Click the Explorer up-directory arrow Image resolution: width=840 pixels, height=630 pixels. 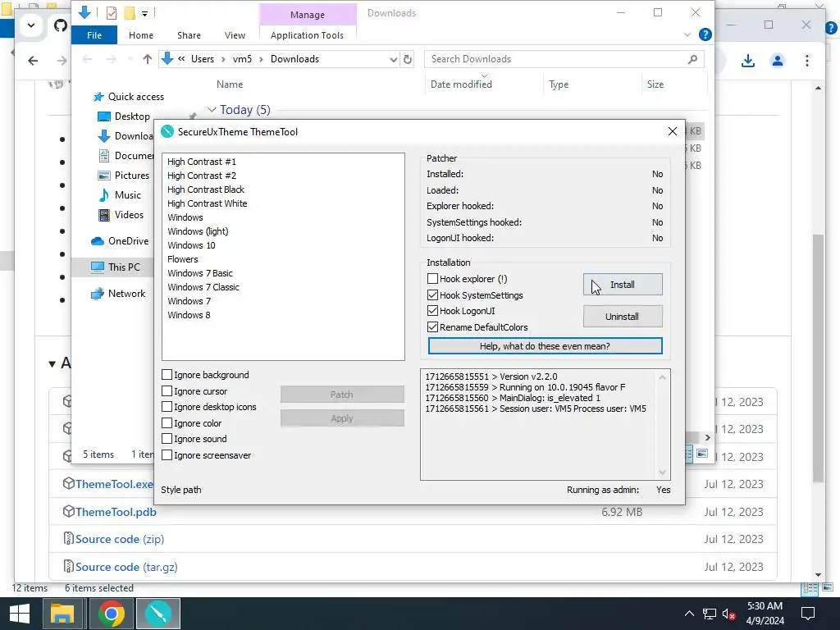tap(148, 59)
